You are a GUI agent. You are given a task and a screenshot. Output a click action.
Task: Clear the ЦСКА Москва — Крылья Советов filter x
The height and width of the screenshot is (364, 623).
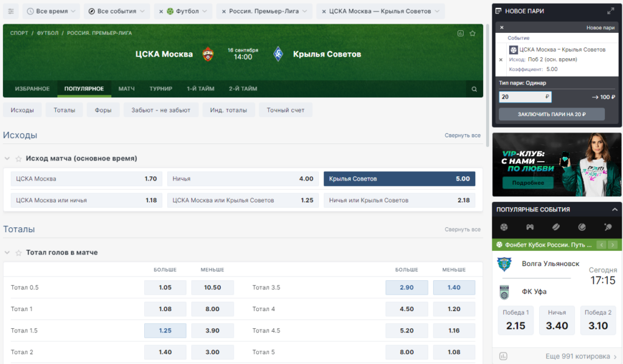point(324,12)
